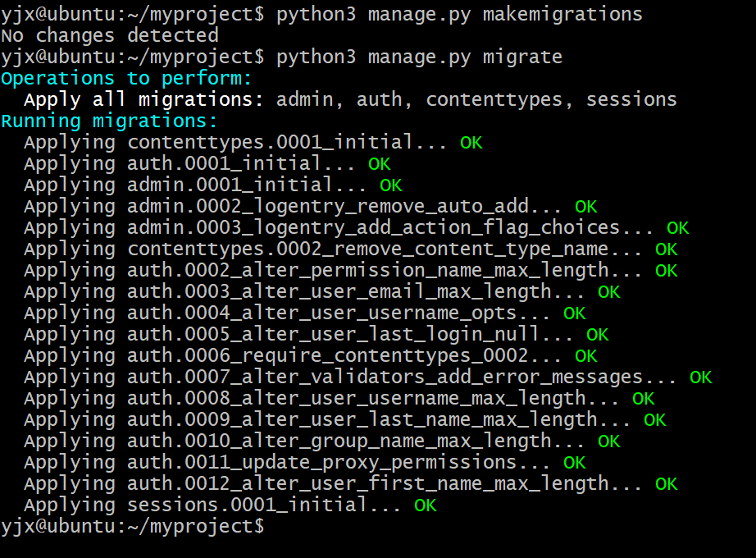The width and height of the screenshot is (756, 558).
Task: Click the "No changes detected" message
Action: [110, 35]
